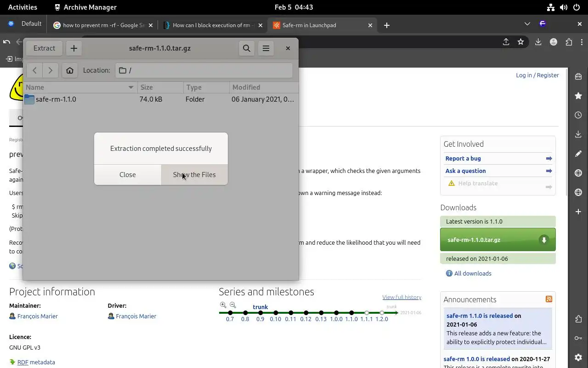The width and height of the screenshot is (588, 368).
Task: Open Activities overview
Action: click(23, 7)
